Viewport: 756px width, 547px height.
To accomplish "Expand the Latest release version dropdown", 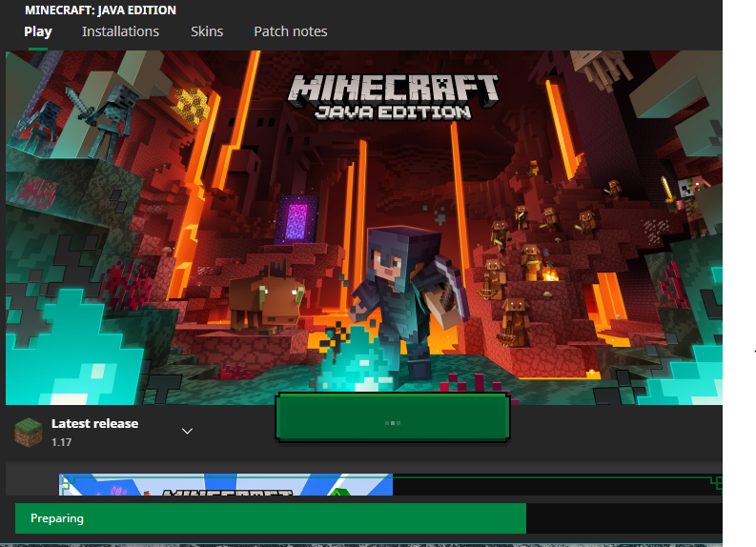I will tap(188, 431).
